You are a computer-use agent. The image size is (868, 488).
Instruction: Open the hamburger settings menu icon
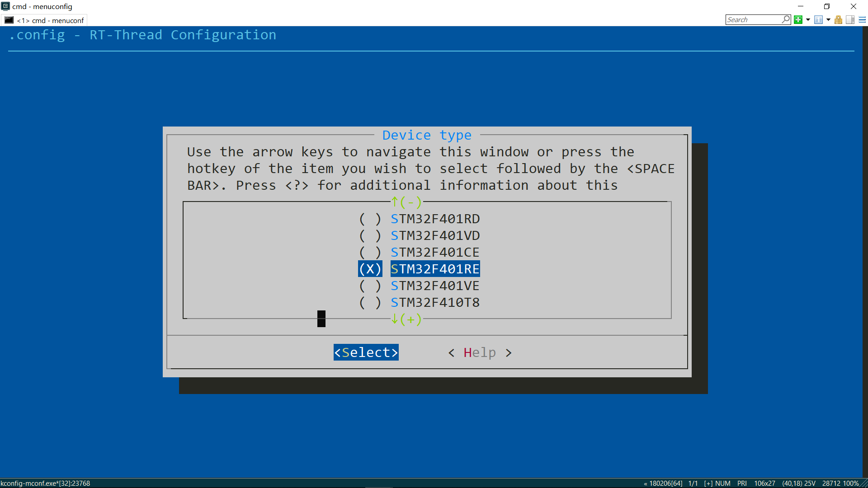(x=862, y=19)
